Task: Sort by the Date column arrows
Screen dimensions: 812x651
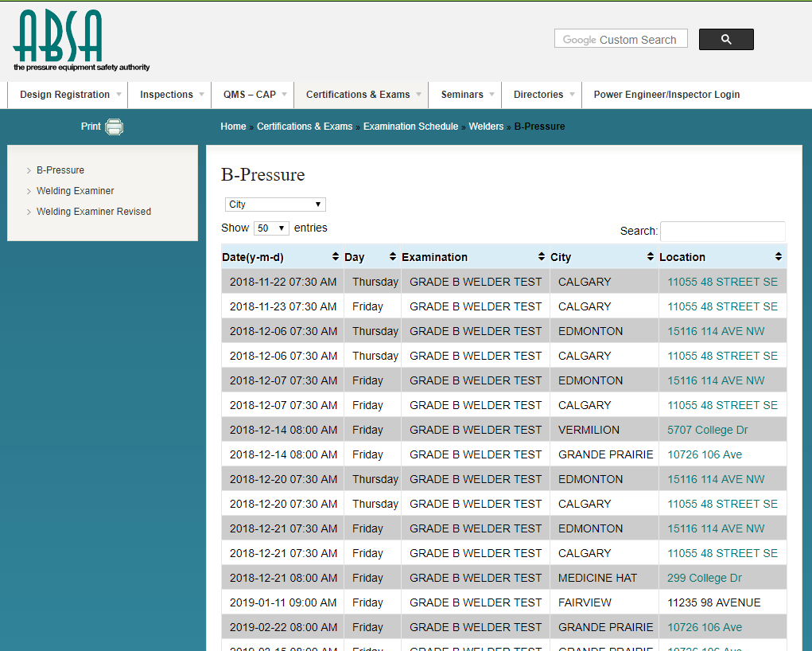Action: point(336,256)
